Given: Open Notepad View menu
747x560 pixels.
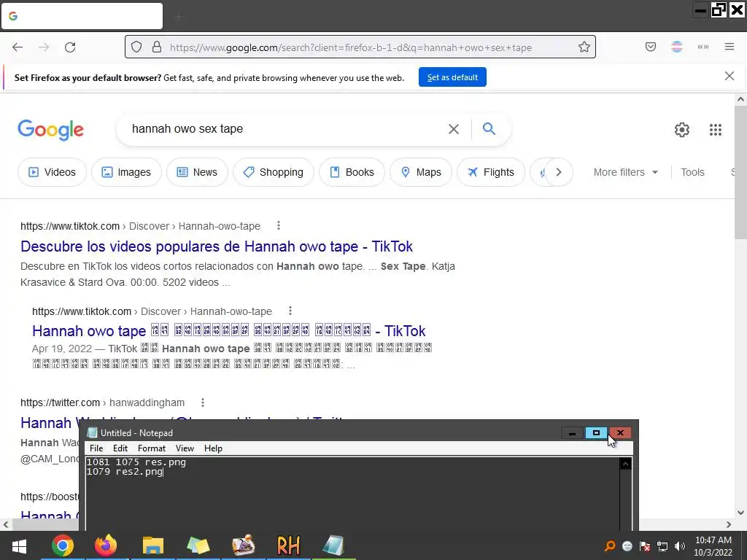Looking at the screenshot, I should click(185, 448).
